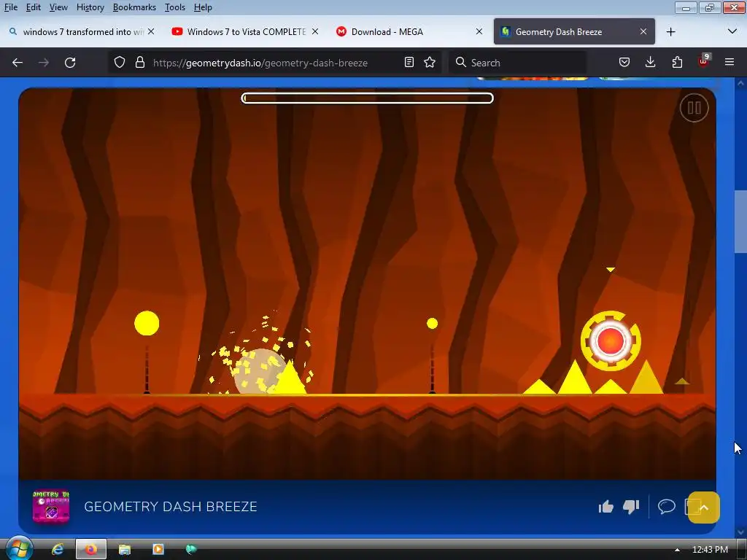Open the History menu

click(90, 7)
